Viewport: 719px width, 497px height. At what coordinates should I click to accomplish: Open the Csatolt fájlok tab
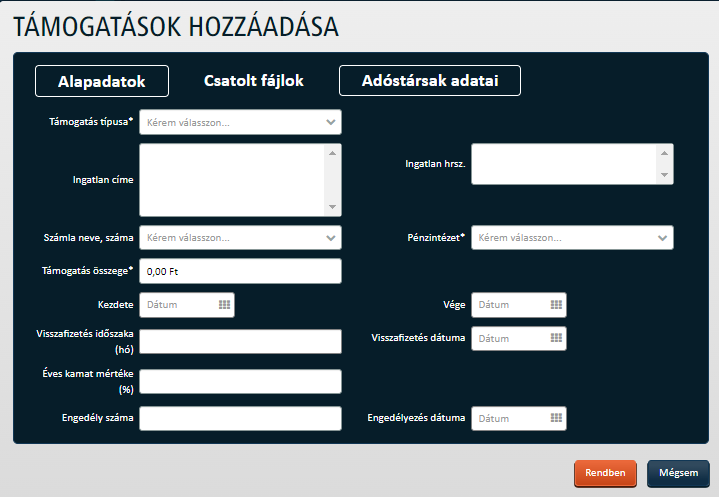[x=254, y=81]
